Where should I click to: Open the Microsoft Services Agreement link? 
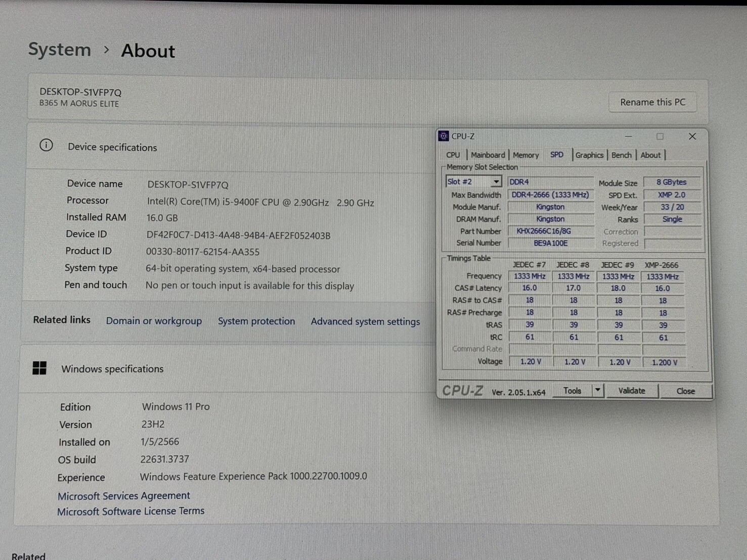tap(124, 496)
